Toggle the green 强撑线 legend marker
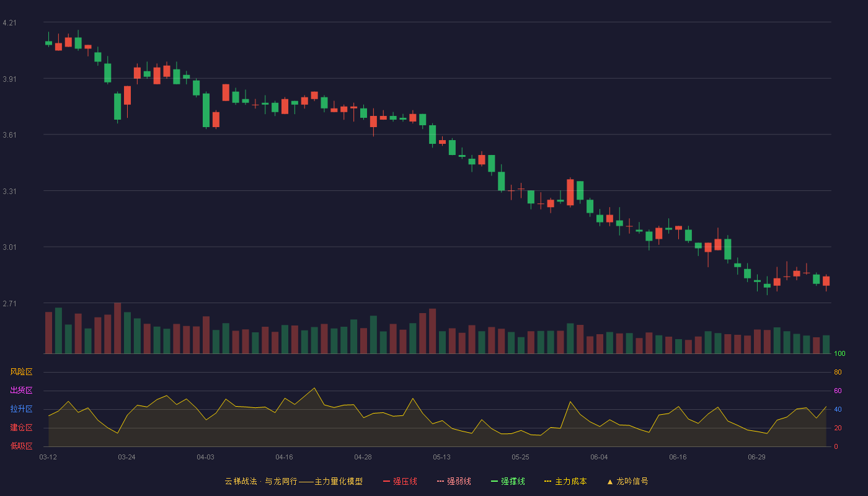 click(494, 481)
